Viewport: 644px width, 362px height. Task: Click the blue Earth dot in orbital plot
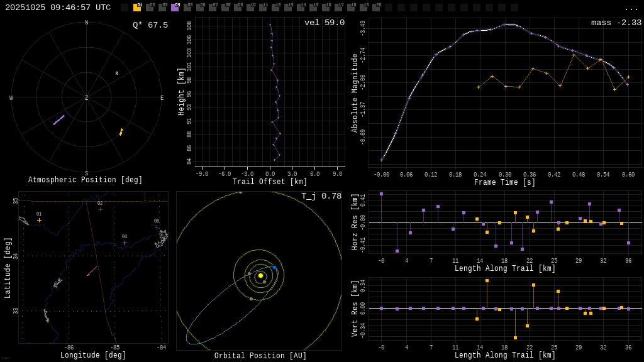pyautogui.click(x=274, y=268)
